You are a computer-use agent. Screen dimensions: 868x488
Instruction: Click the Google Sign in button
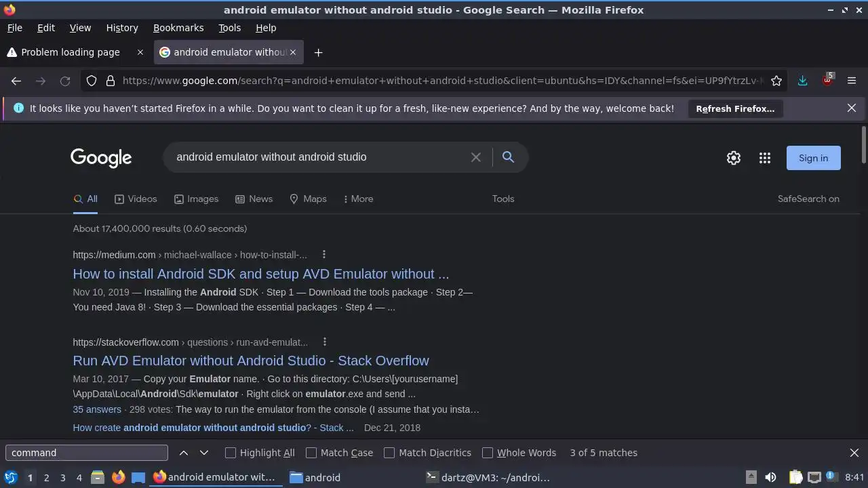[x=813, y=158]
